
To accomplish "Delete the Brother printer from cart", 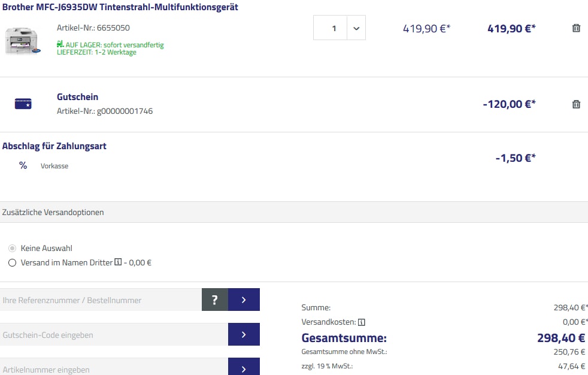I will pyautogui.click(x=576, y=28).
